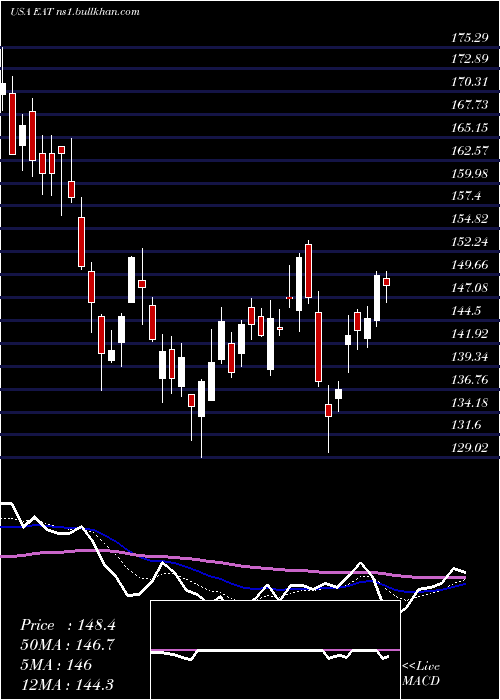Click the 147.08 price level label
The image size is (500, 700).
(x=470, y=288)
